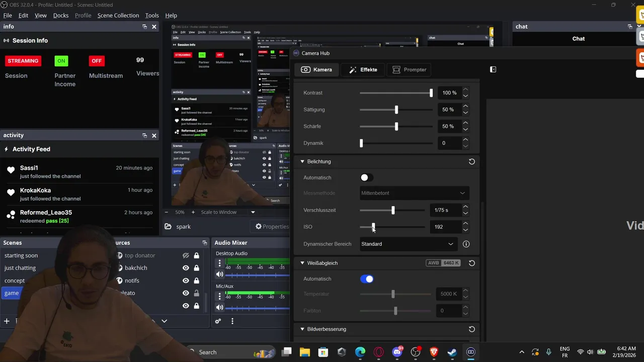Open the Scale to Window zoom dropdown
The image size is (644, 362).
[227, 212]
